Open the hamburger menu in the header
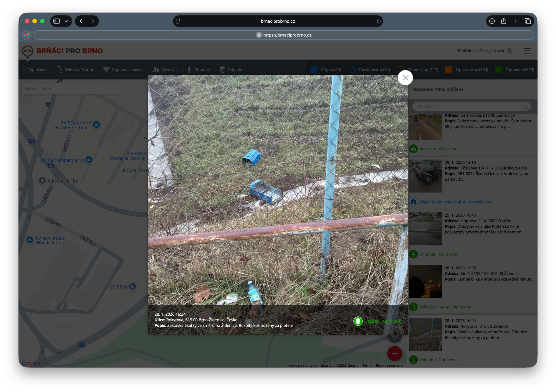The height and width of the screenshot is (392, 556). [527, 51]
